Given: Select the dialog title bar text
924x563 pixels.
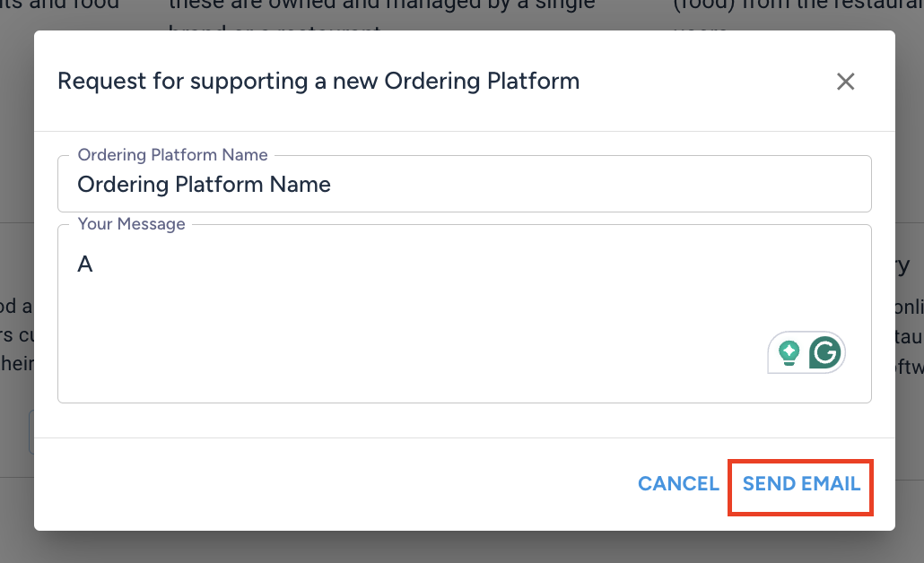Looking at the screenshot, I should pos(318,81).
